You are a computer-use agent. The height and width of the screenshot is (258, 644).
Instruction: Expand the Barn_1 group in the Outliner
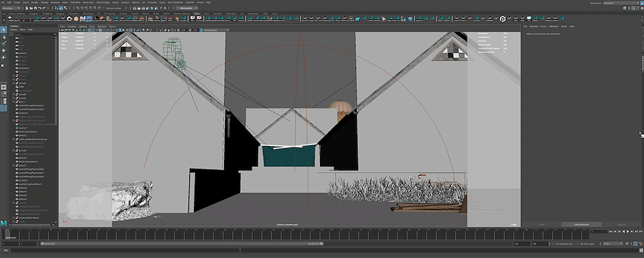click(14, 102)
